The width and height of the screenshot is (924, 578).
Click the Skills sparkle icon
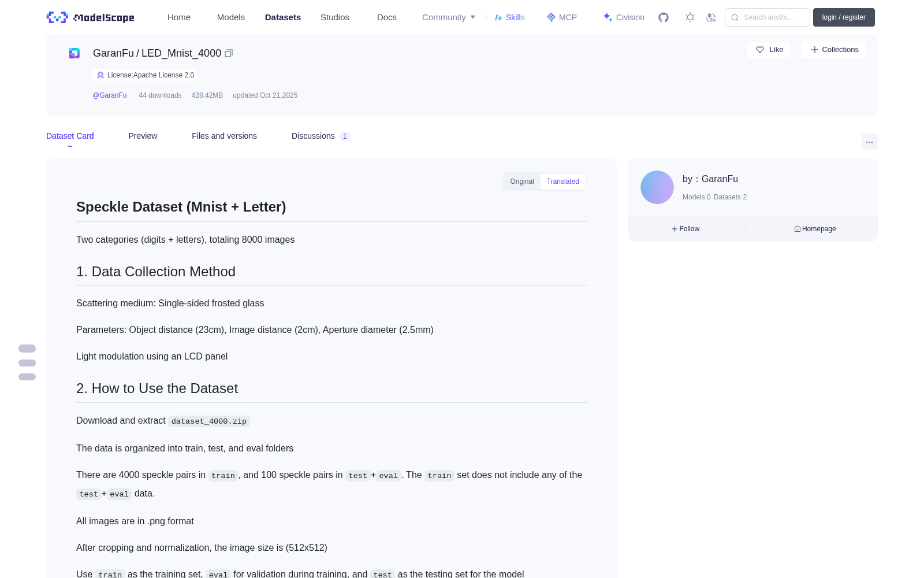pyautogui.click(x=498, y=17)
